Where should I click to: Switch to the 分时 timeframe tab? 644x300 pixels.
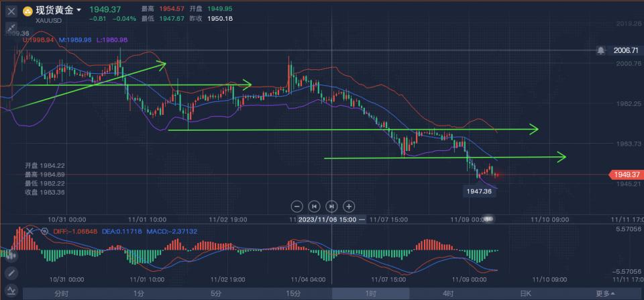tap(62, 293)
